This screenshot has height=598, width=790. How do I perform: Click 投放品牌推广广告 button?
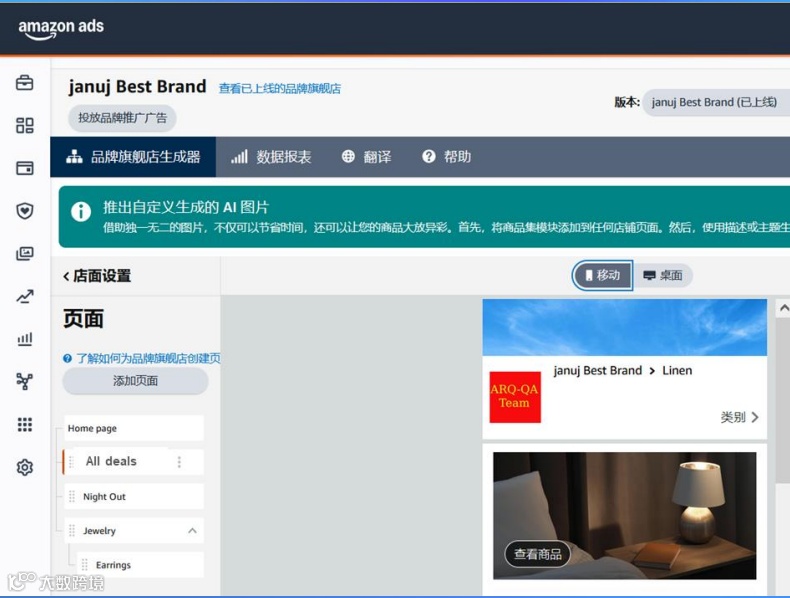122,118
